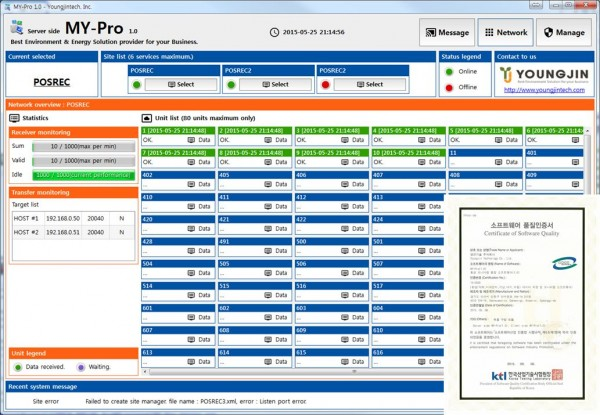
Task: Click the green Idle performance bar
Action: [83, 175]
